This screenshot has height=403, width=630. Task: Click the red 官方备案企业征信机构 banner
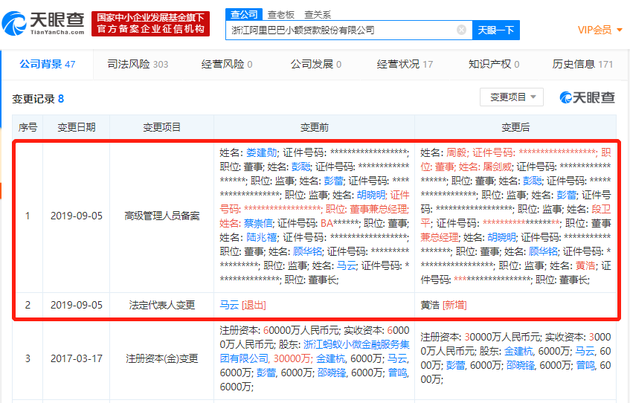151,23
